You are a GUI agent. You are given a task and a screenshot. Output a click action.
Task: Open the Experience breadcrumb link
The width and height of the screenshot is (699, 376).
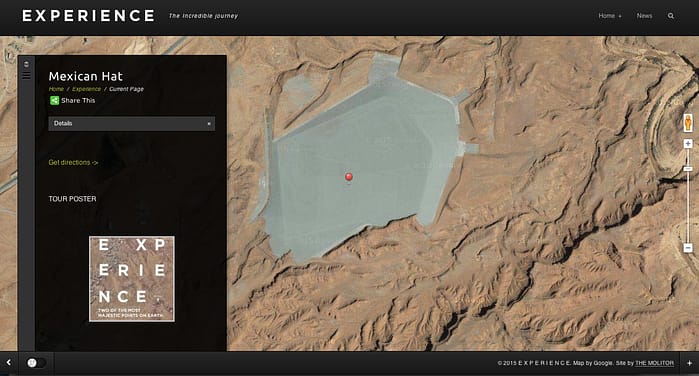pyautogui.click(x=86, y=89)
